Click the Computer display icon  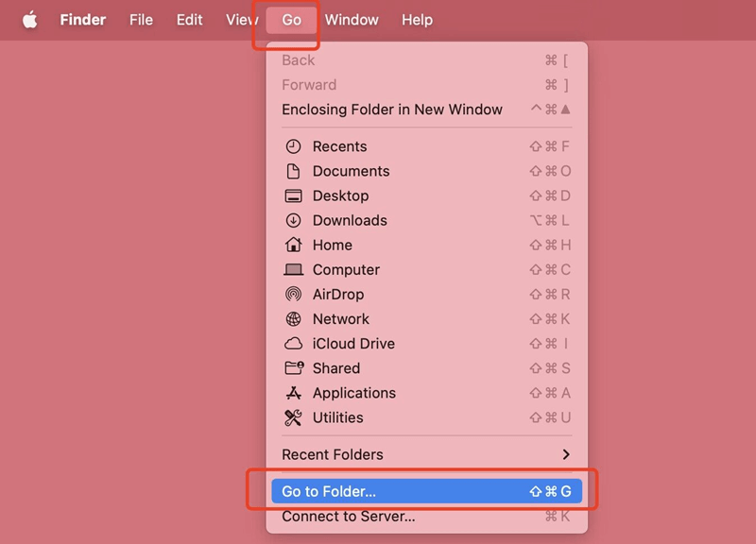click(294, 269)
